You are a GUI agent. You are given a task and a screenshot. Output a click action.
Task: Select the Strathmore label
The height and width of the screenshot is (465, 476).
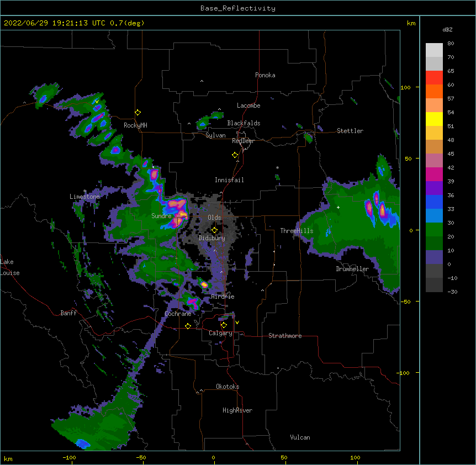coord(285,336)
